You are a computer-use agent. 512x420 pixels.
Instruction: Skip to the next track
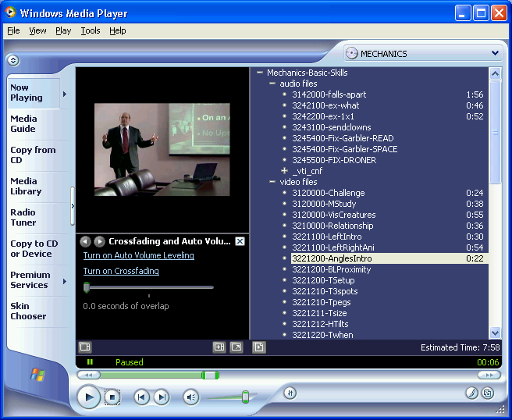click(x=162, y=397)
